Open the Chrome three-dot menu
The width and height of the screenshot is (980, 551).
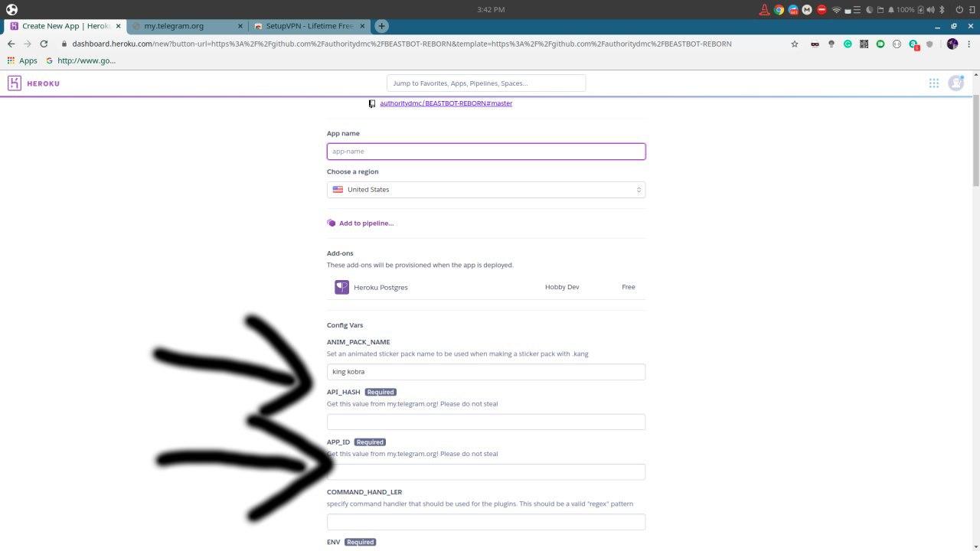click(969, 44)
